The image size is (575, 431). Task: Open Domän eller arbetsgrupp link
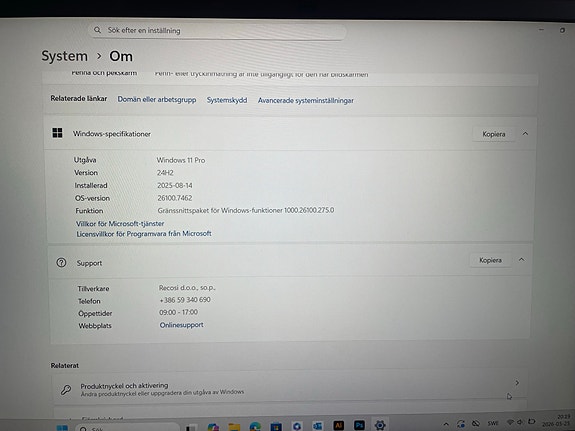157,99
